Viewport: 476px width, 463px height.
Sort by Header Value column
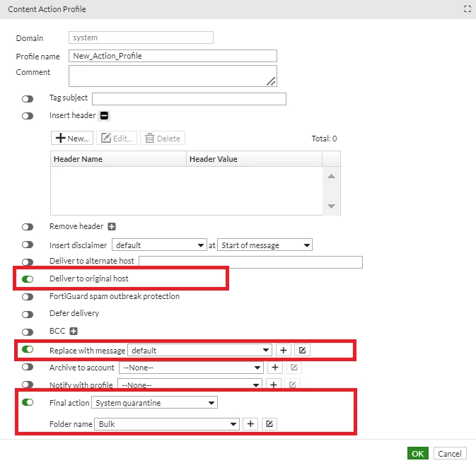(254, 158)
